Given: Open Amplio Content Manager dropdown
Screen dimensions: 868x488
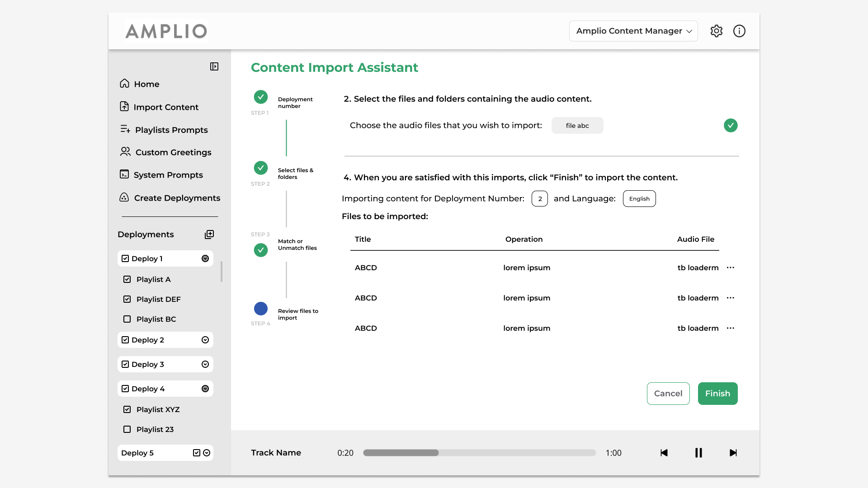Looking at the screenshot, I should click(x=633, y=31).
